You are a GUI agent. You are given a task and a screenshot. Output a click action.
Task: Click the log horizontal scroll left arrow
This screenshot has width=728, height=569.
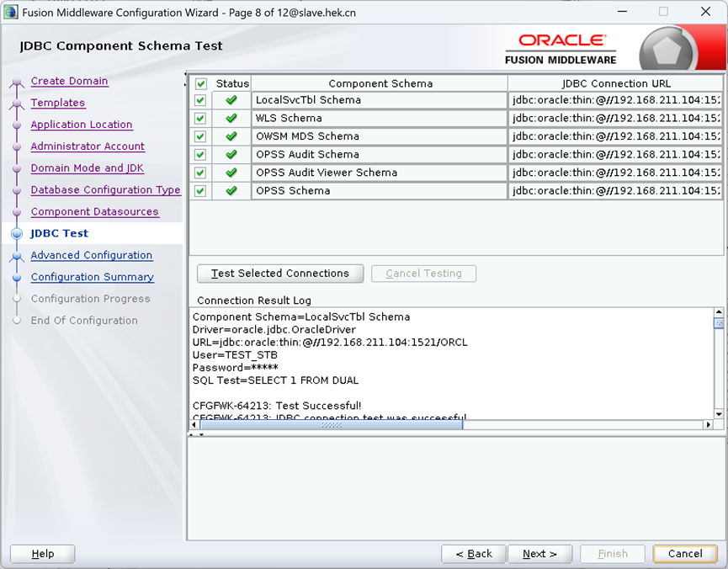pos(194,424)
